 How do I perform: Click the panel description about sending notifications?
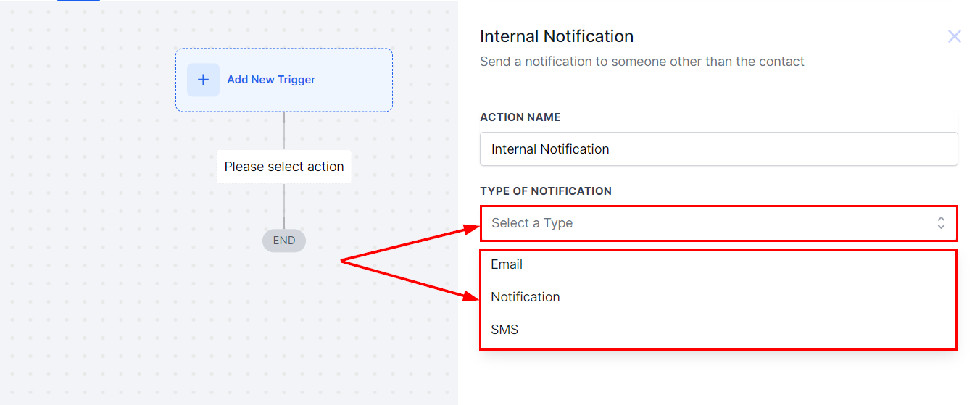641,62
